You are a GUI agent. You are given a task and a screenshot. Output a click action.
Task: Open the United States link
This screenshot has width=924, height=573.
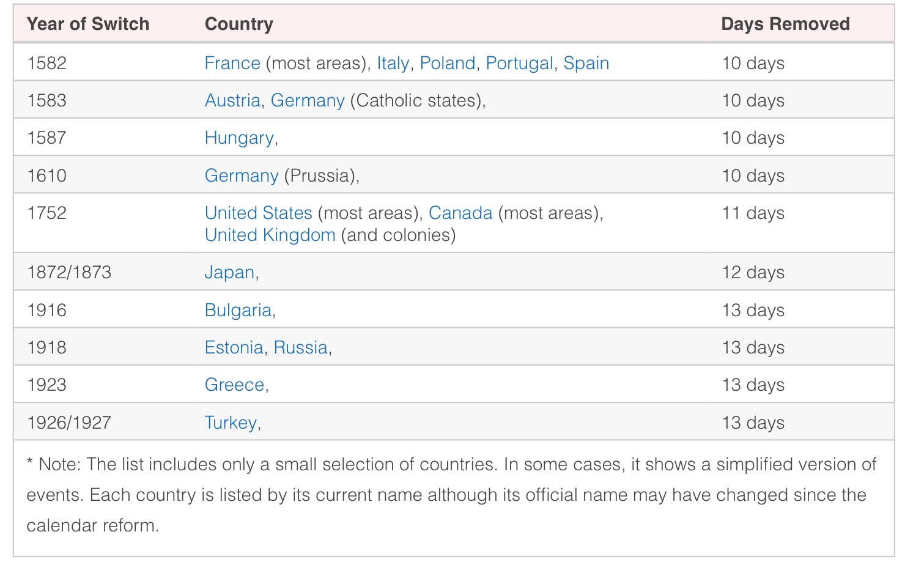259,213
